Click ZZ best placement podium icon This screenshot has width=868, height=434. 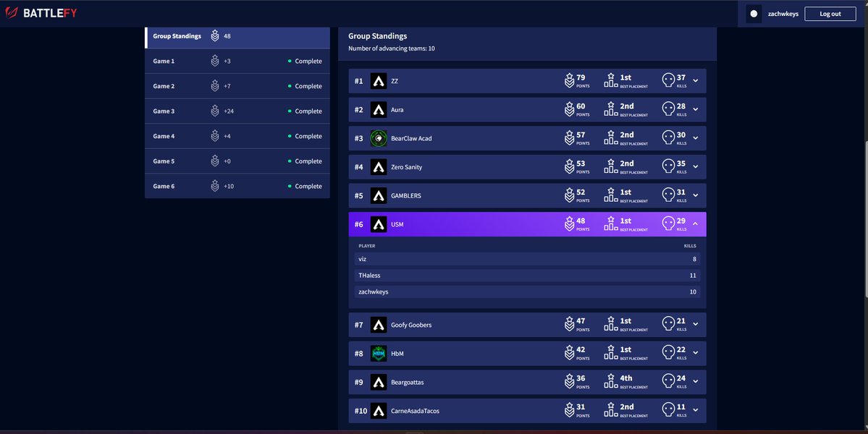(x=610, y=80)
